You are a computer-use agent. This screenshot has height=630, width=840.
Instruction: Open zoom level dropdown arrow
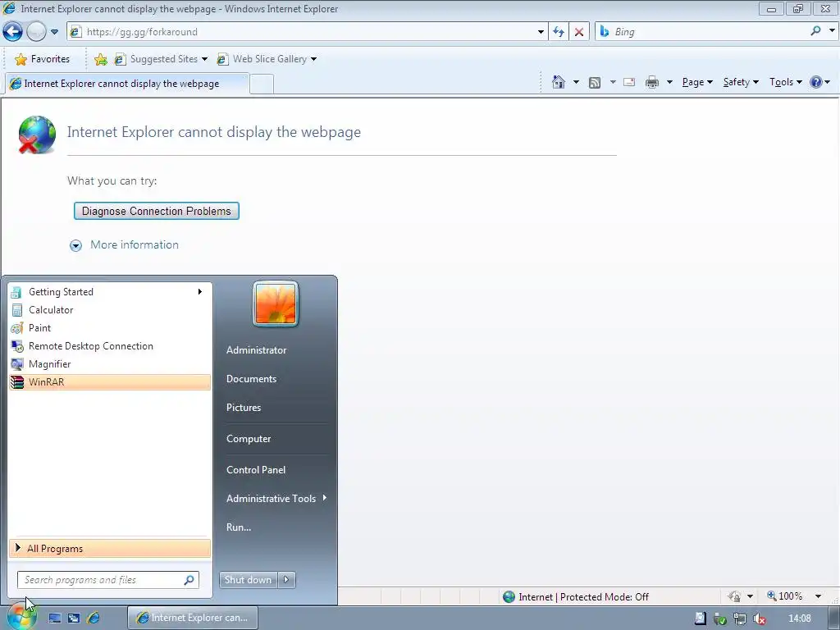(818, 596)
